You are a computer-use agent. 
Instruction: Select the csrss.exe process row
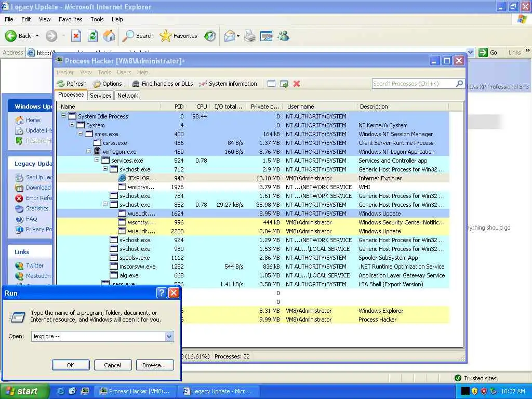pos(253,143)
